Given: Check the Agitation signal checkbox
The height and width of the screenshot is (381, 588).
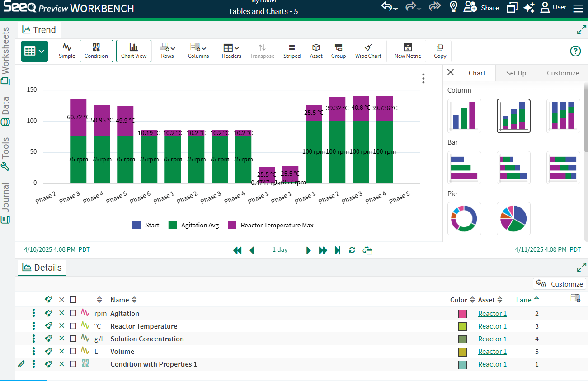Looking at the screenshot, I should pos(73,313).
